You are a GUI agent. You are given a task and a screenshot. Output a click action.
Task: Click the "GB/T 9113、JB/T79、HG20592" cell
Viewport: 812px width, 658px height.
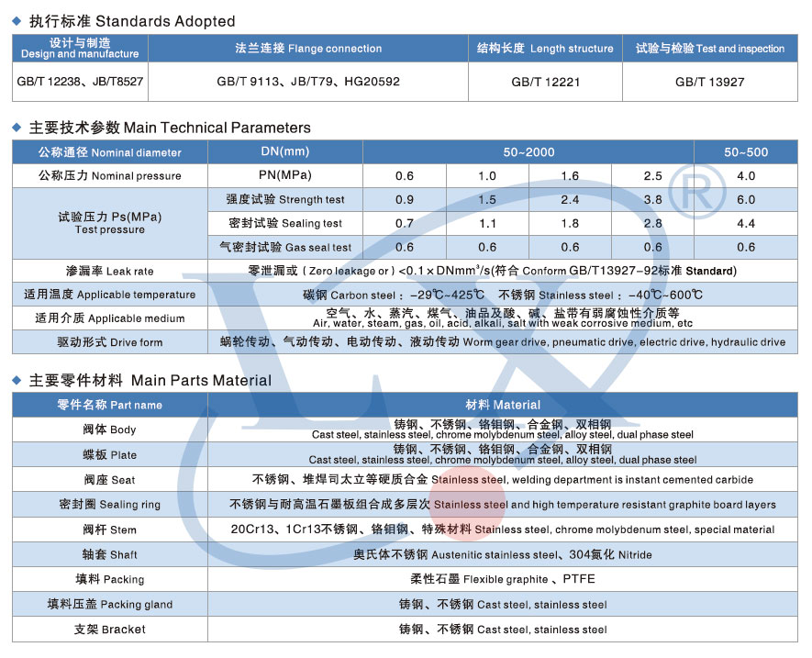308,82
